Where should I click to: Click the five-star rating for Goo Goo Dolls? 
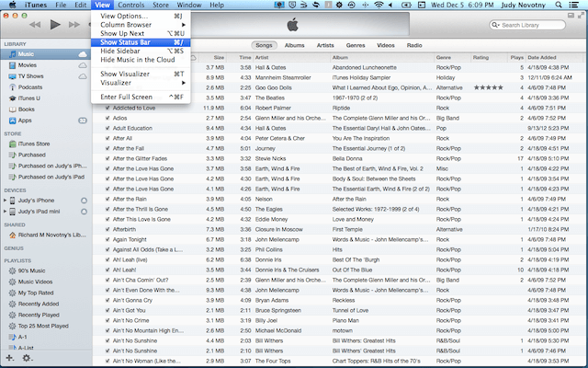(x=488, y=88)
